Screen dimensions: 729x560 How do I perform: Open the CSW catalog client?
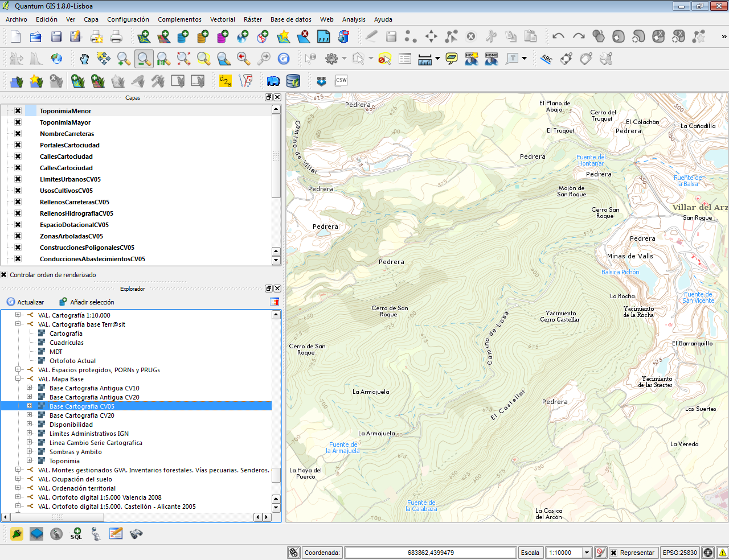[x=341, y=81]
